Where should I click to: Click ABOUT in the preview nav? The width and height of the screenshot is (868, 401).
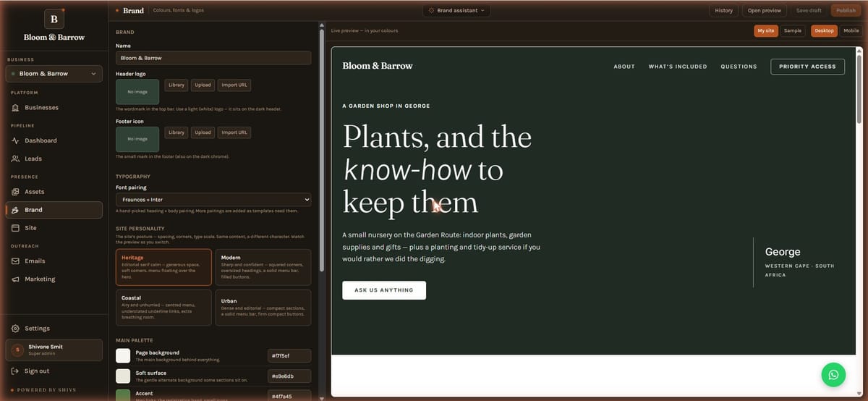tap(624, 67)
